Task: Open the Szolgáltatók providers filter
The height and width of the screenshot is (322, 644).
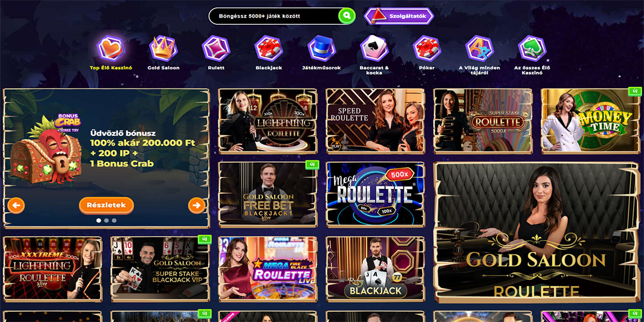Action: point(399,16)
